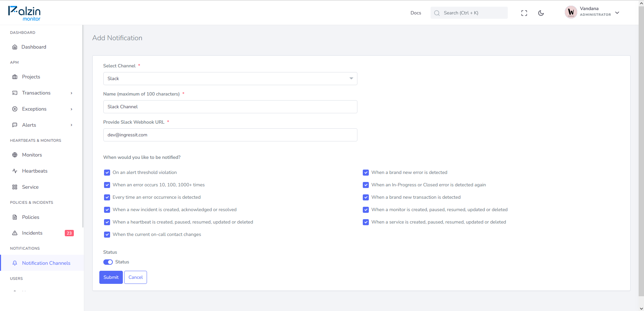Uncheck 'When a brand new error is detected'
Image resolution: width=644 pixels, height=311 pixels.
(x=366, y=173)
